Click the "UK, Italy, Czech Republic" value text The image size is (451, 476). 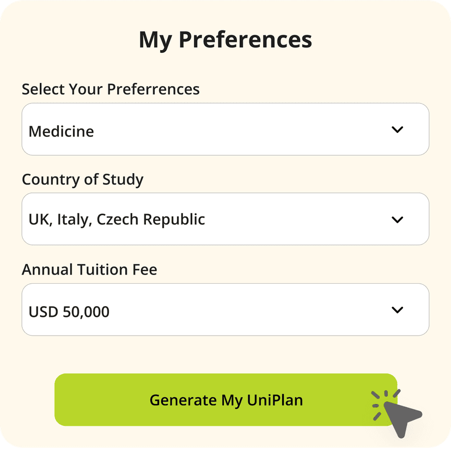pyautogui.click(x=117, y=219)
